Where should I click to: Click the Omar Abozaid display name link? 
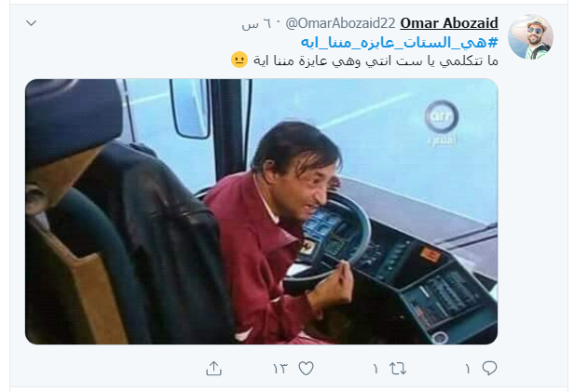click(x=449, y=23)
